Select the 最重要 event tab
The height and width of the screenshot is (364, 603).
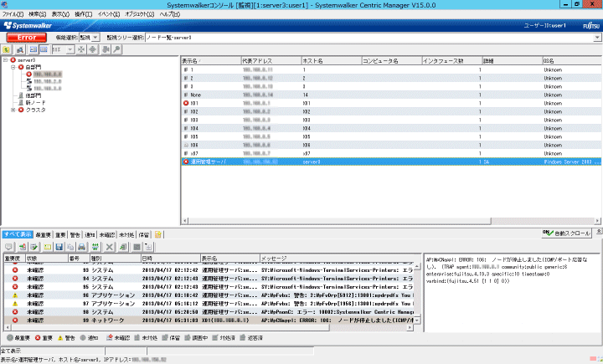click(43, 235)
